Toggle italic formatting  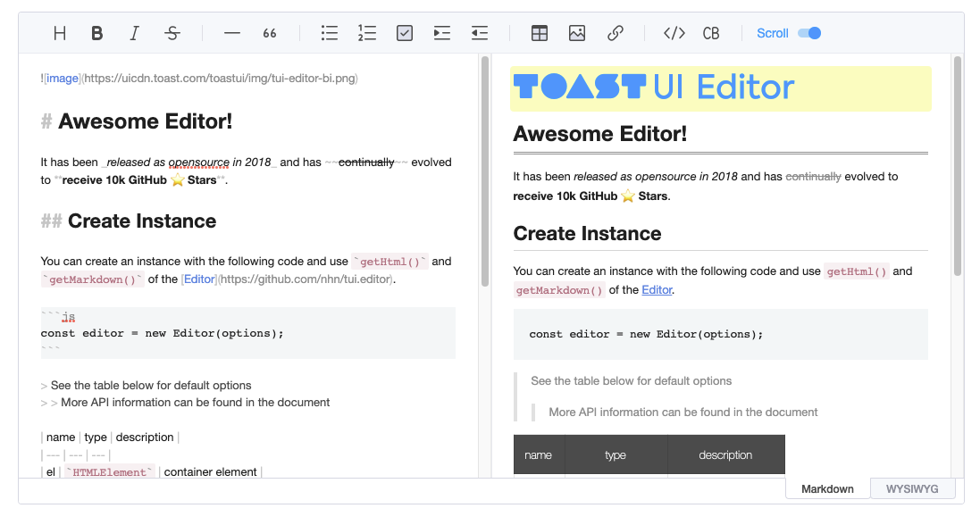pos(134,33)
